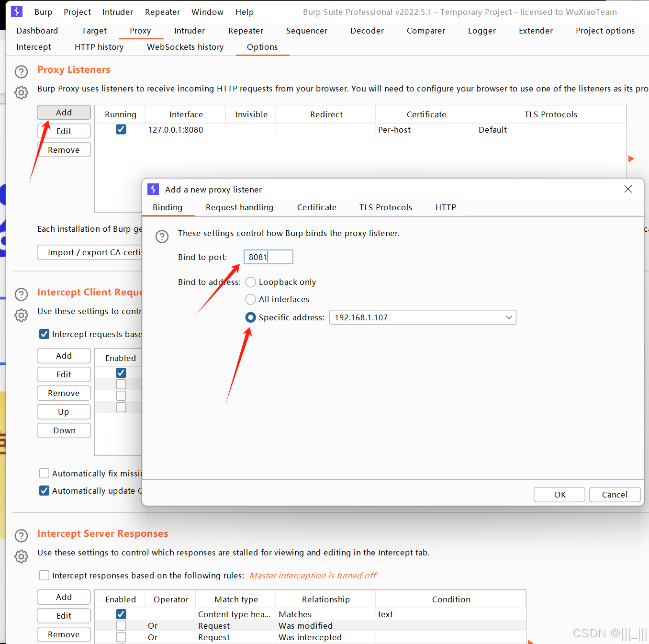Click Burp Suite logo in menu bar

click(x=17, y=11)
